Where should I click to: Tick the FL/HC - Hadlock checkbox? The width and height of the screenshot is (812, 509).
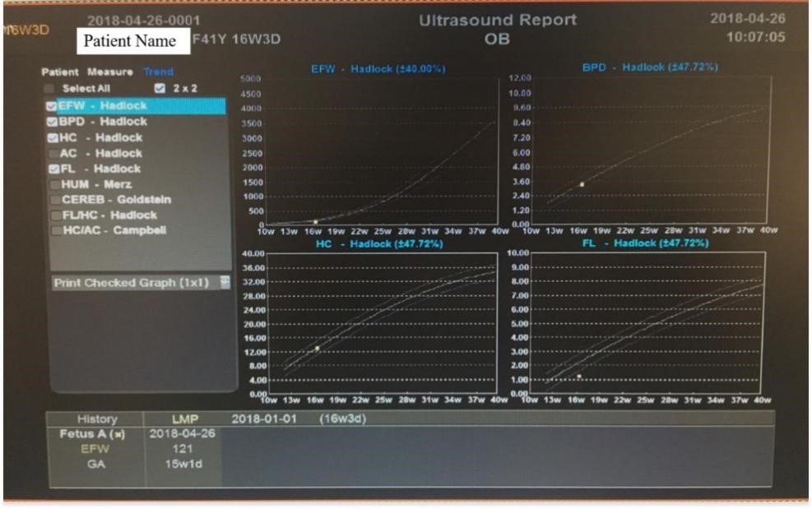pyautogui.click(x=53, y=215)
